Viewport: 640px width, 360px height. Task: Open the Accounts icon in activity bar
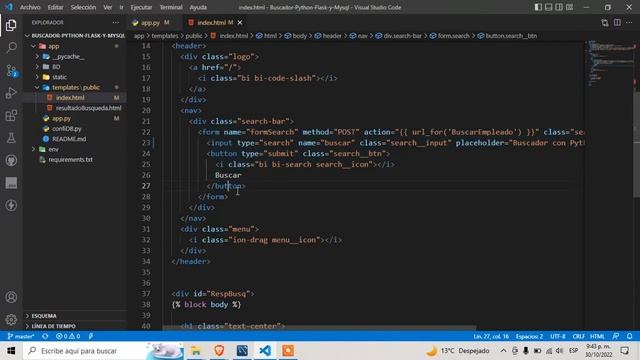pyautogui.click(x=11, y=297)
